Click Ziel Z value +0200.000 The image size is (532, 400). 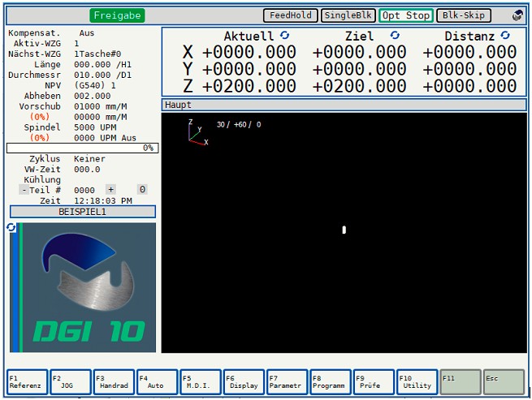tap(359, 86)
